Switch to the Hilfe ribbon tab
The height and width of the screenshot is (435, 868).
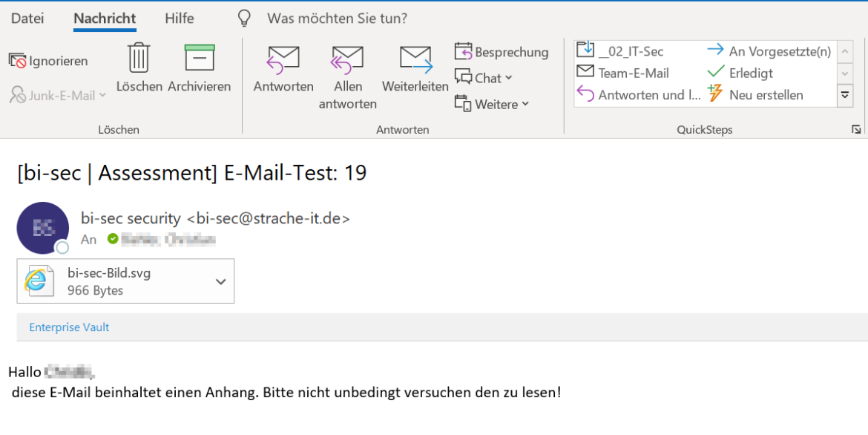[178, 19]
